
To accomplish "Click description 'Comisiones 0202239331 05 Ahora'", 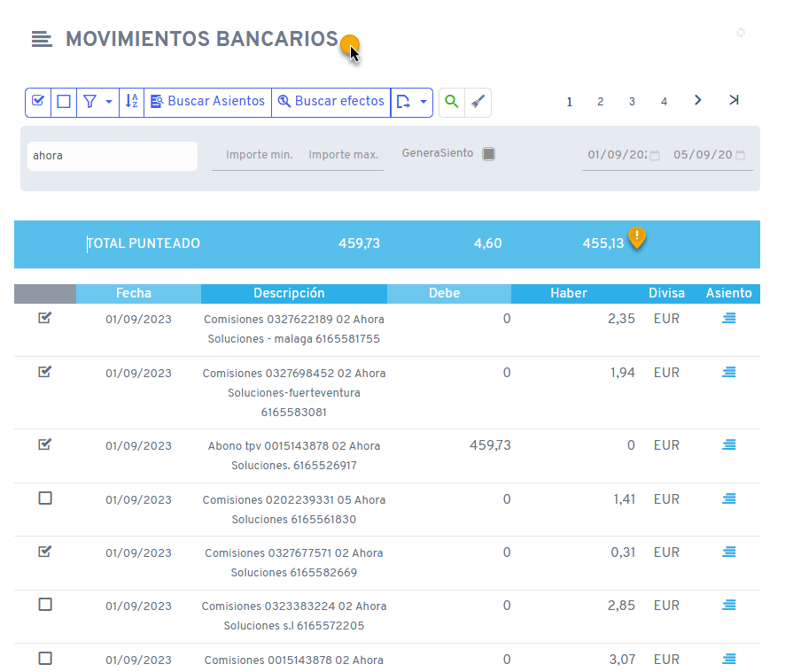I will pos(294,500).
